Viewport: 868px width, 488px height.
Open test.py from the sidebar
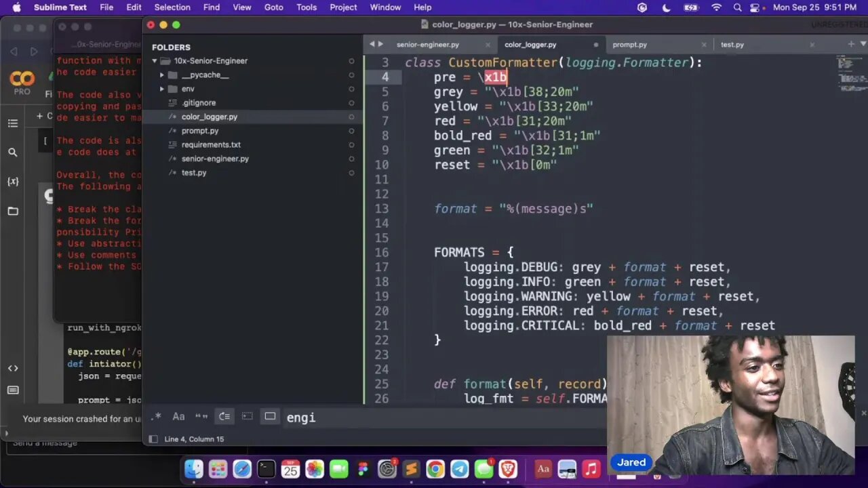194,173
